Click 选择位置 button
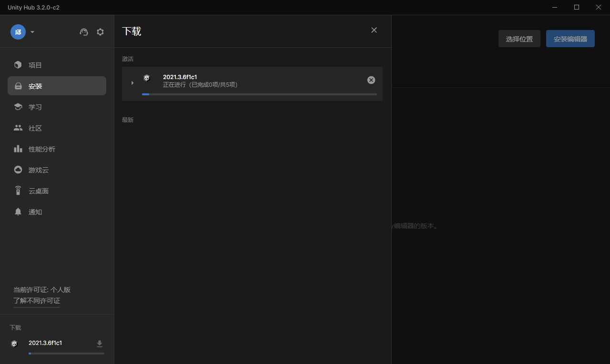This screenshot has height=364, width=610. pos(519,39)
